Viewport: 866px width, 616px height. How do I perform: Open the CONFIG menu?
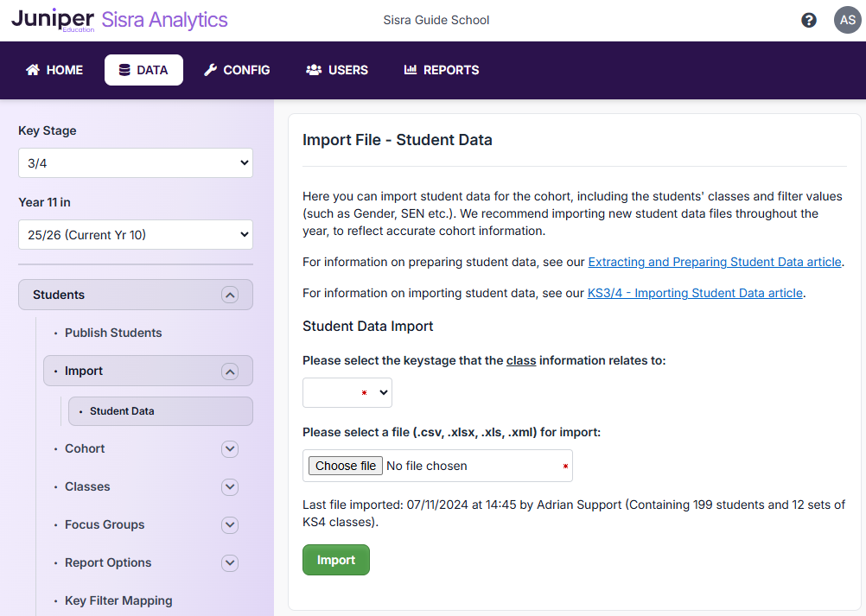pos(237,70)
